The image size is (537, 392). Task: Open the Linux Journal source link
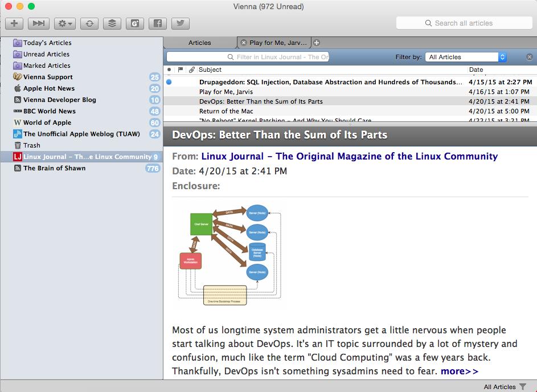pyautogui.click(x=349, y=156)
